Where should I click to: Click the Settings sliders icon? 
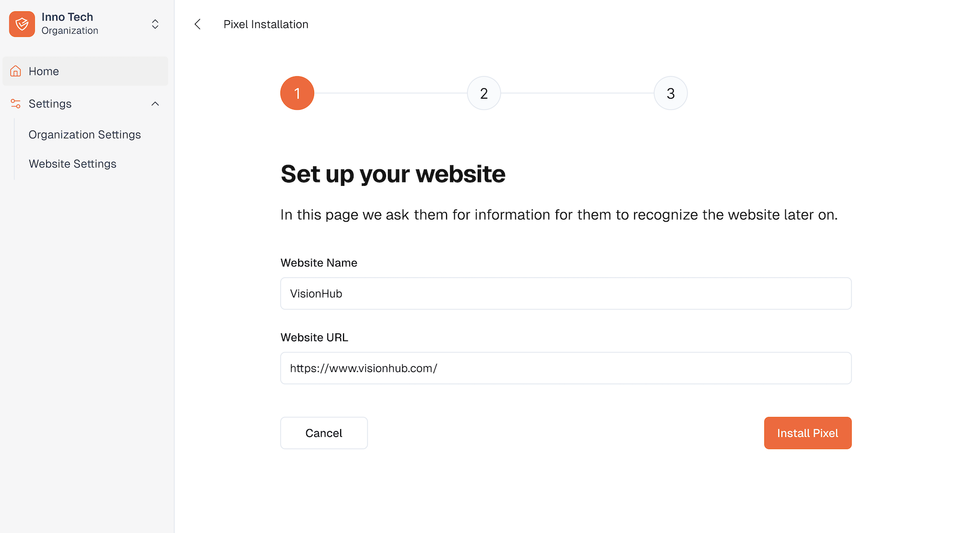click(16, 103)
